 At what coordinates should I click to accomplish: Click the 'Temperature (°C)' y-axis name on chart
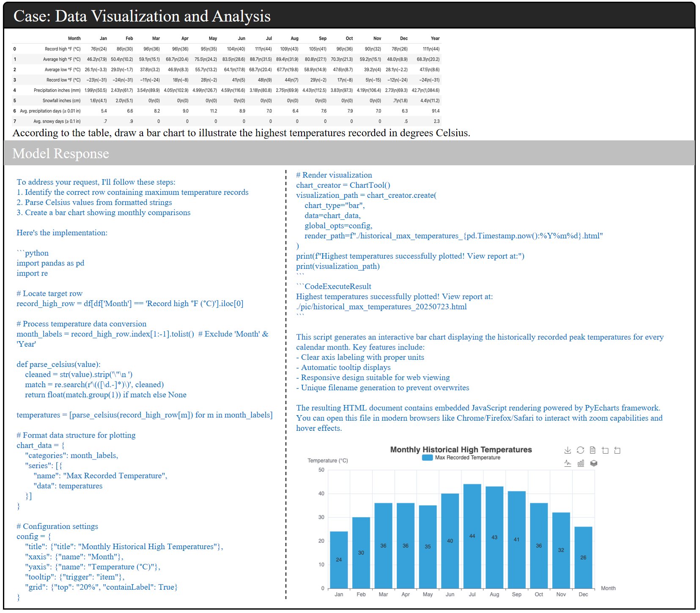(x=328, y=460)
